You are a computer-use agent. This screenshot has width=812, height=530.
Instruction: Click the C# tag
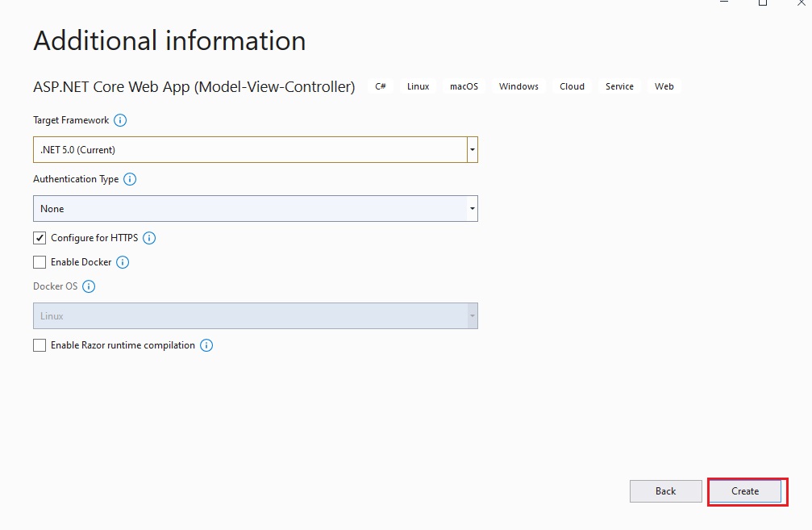pyautogui.click(x=381, y=86)
